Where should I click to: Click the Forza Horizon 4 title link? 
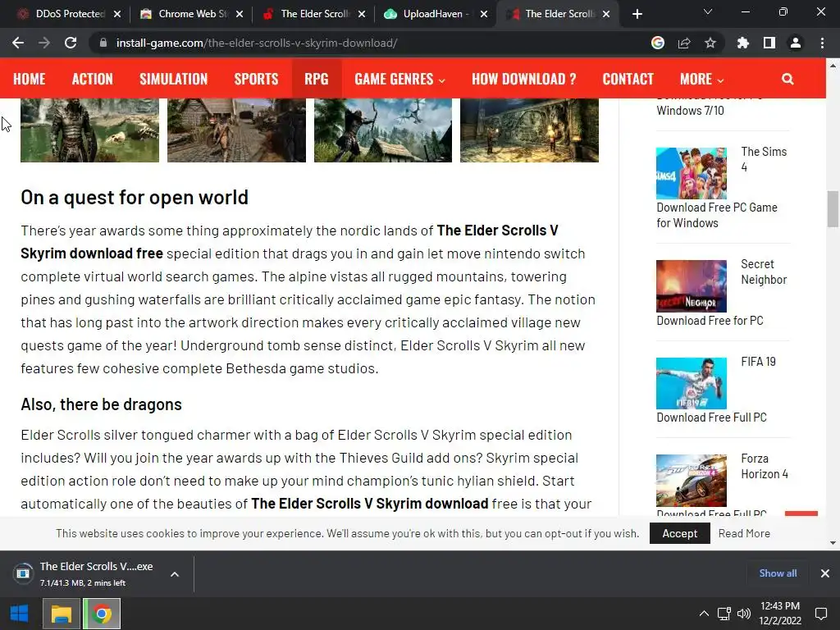[x=764, y=466]
